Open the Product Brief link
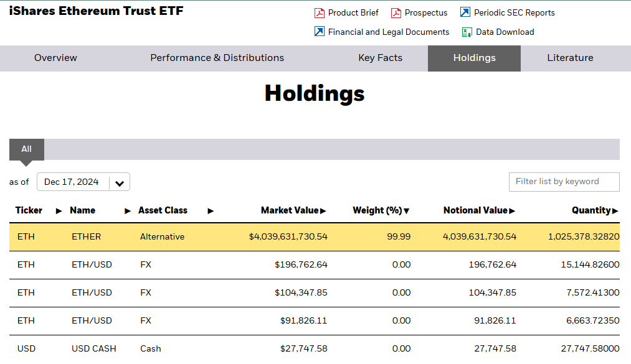 pyautogui.click(x=353, y=13)
